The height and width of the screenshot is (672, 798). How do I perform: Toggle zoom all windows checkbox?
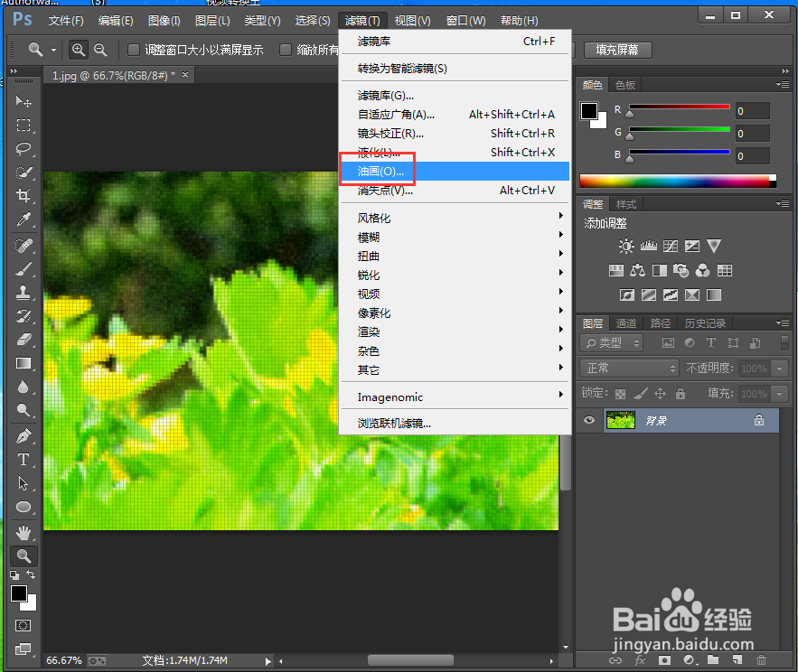pos(286,50)
